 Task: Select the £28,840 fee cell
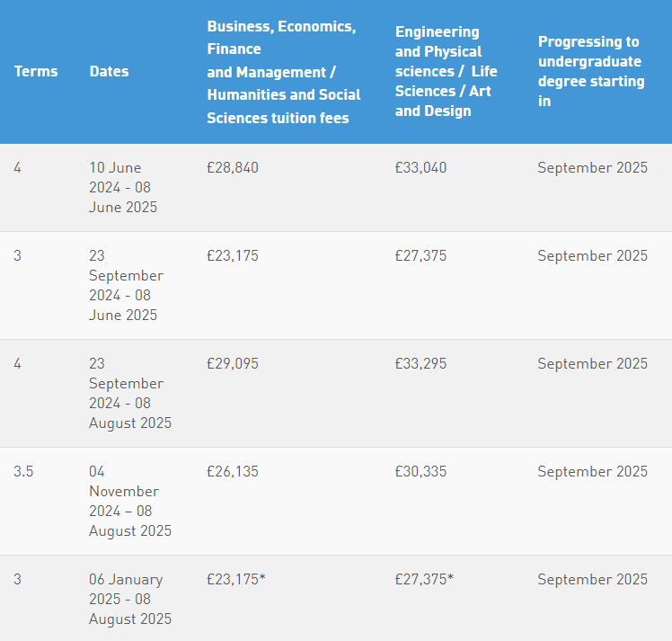233,167
